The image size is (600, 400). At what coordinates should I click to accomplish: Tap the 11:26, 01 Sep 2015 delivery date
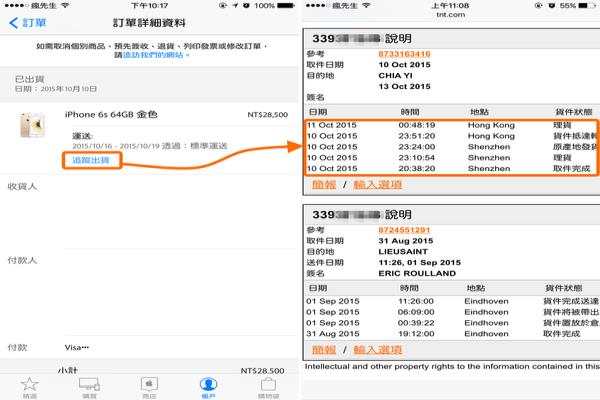(420, 263)
